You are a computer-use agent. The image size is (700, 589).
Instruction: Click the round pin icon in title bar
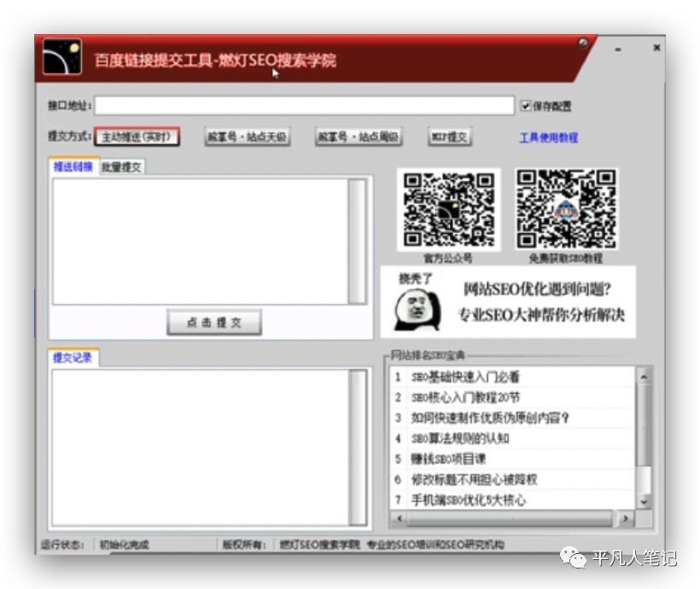583,43
